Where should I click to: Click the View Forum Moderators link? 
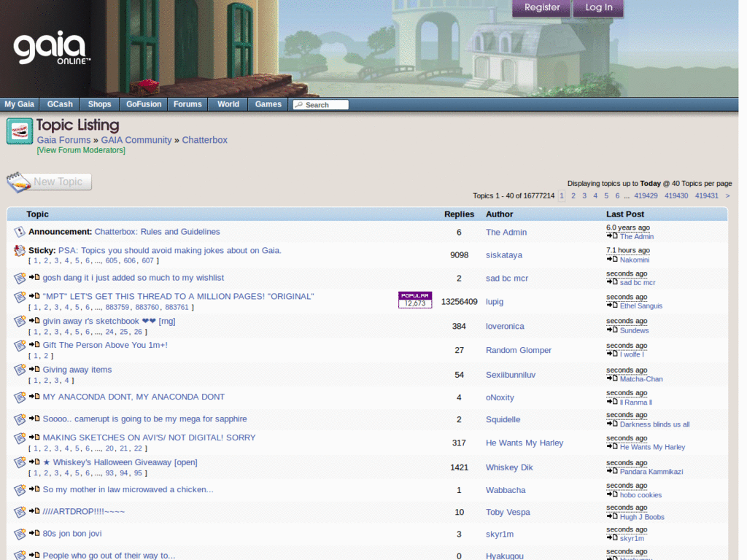coord(80,149)
